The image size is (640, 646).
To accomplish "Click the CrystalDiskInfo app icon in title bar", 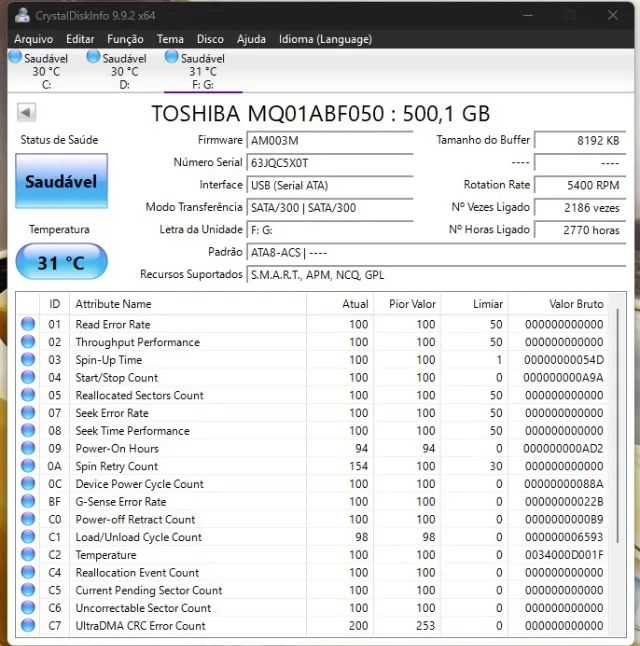I will coord(22,15).
